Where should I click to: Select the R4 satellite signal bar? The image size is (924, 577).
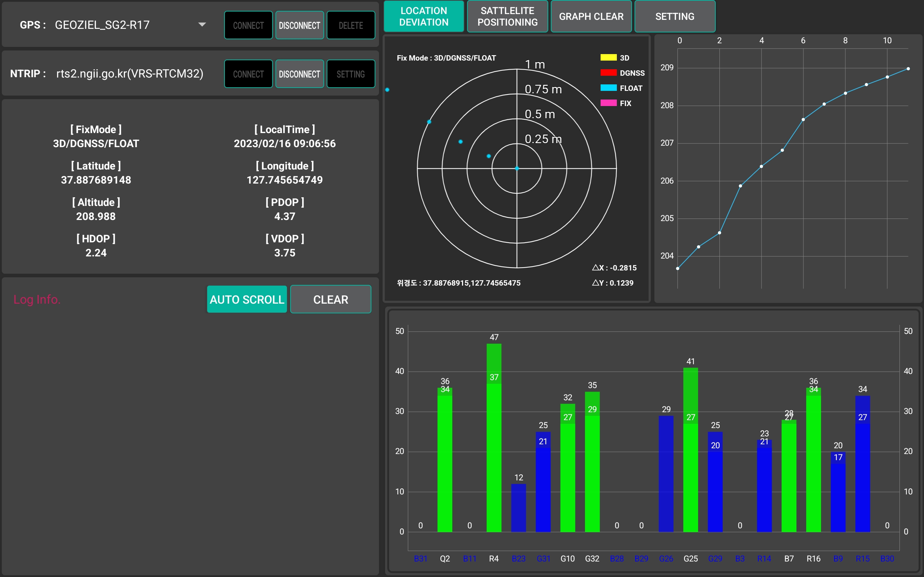494,437
